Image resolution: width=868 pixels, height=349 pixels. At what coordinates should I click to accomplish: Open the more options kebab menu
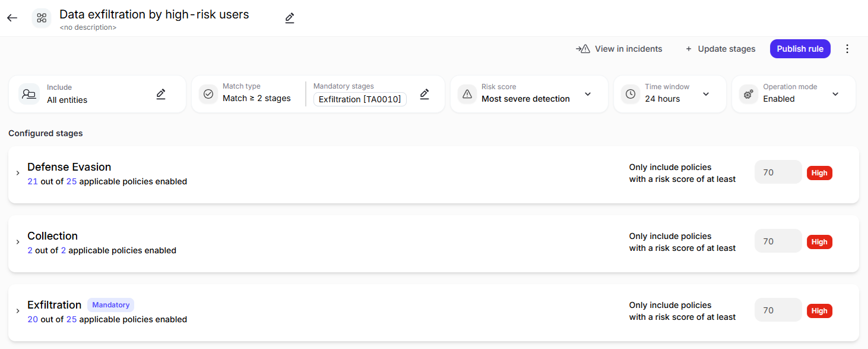click(847, 49)
